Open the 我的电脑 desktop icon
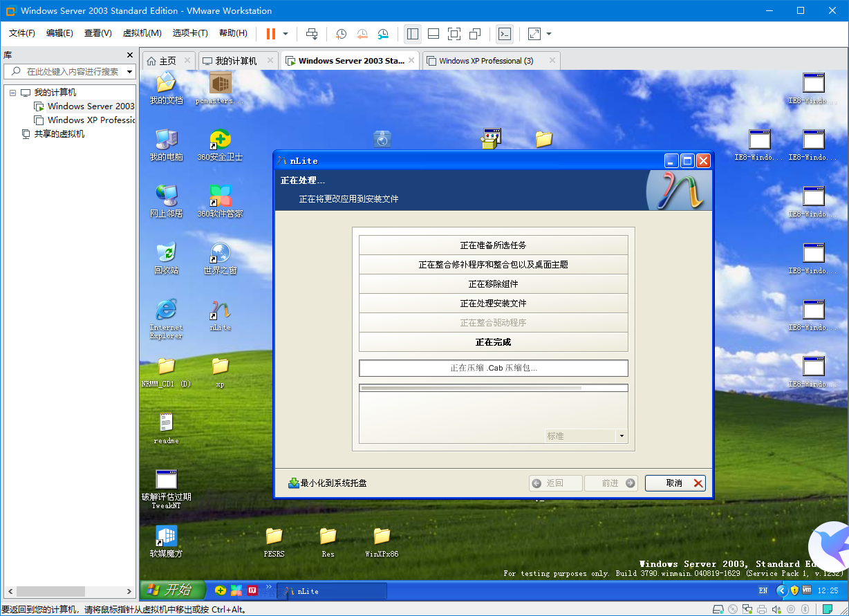 166,145
